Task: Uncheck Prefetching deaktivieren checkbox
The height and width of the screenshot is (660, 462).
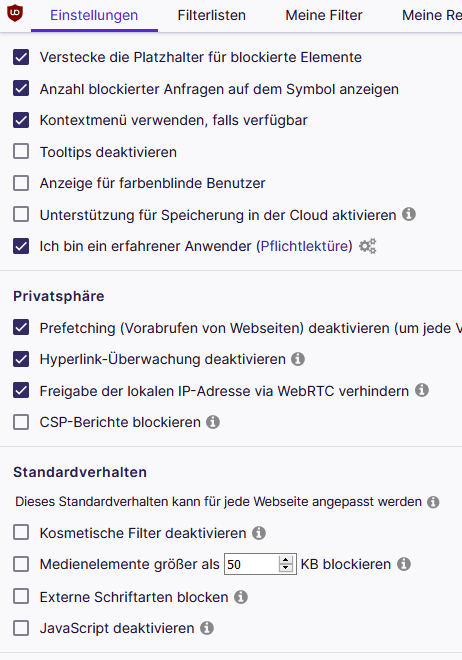Action: point(21,327)
